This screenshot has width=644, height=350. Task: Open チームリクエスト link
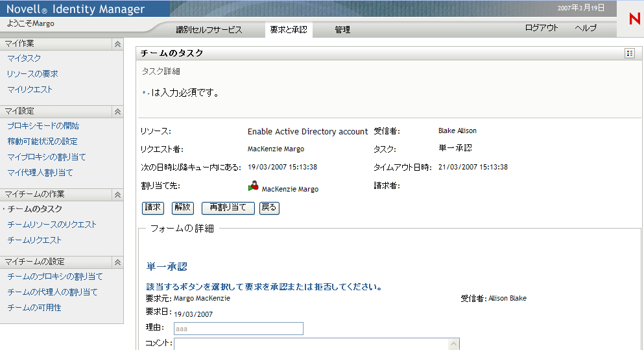(34, 240)
